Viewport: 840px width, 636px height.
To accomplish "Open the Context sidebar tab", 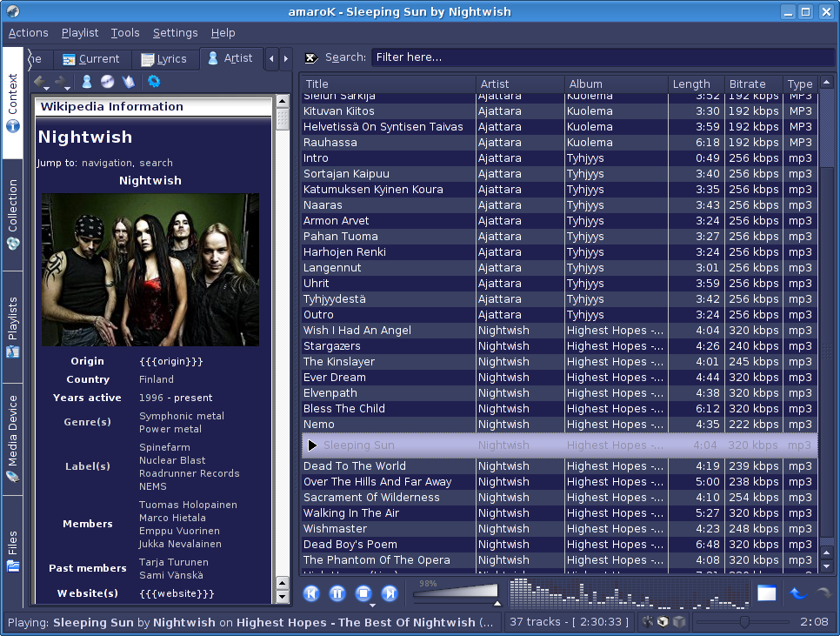I will [12, 103].
